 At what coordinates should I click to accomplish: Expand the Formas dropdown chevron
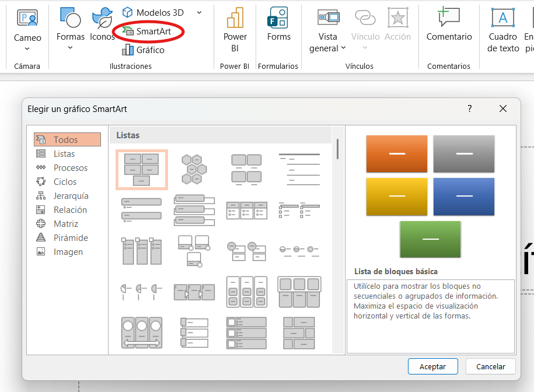pos(70,48)
